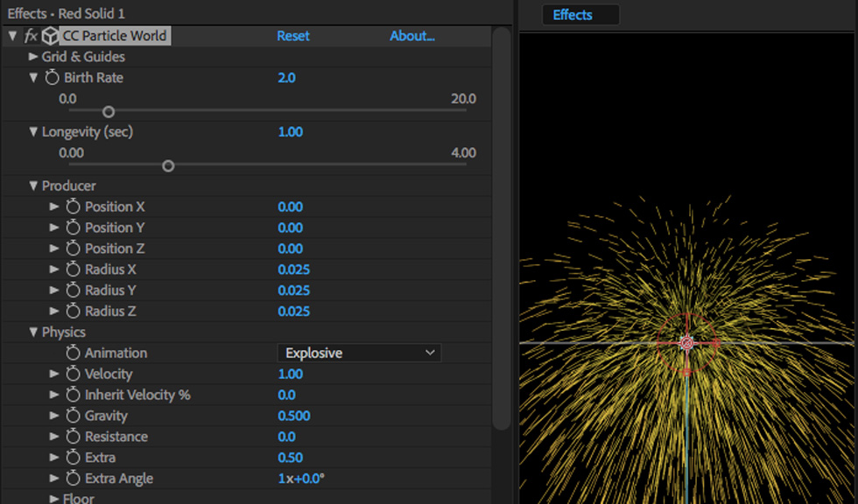Click the Extra Angle value 1x+0.0°
Screen dimensions: 858x504
coord(301,479)
